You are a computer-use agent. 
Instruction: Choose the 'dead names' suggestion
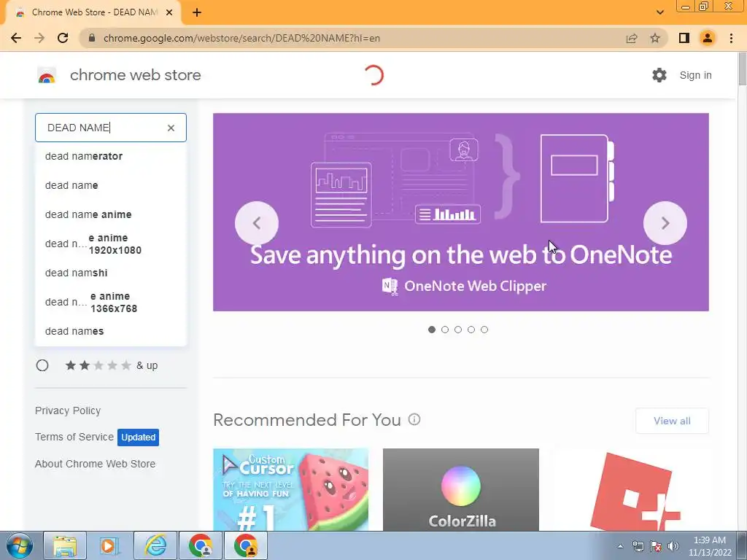111,331
